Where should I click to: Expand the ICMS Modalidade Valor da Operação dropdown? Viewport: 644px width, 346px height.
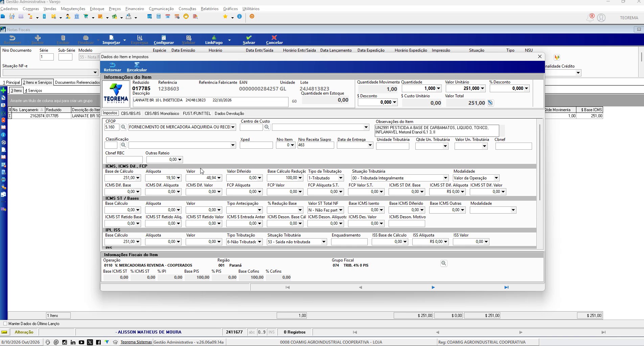tap(496, 178)
